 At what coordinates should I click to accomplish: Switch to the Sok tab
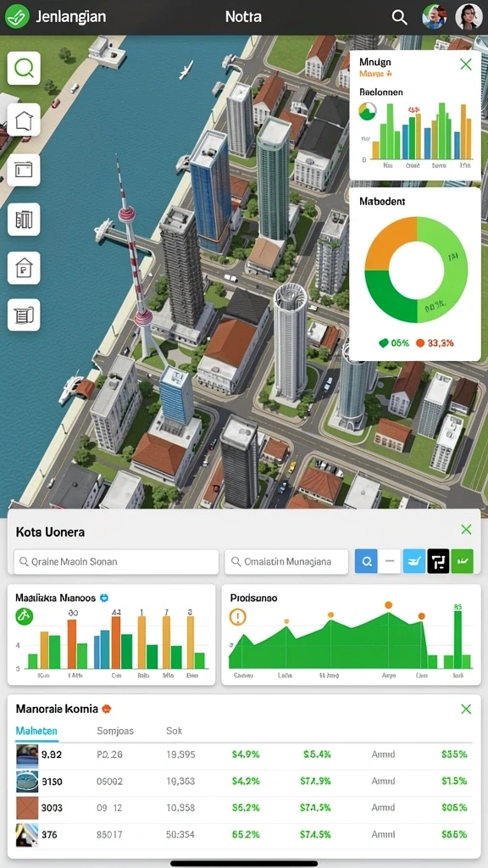[175, 731]
